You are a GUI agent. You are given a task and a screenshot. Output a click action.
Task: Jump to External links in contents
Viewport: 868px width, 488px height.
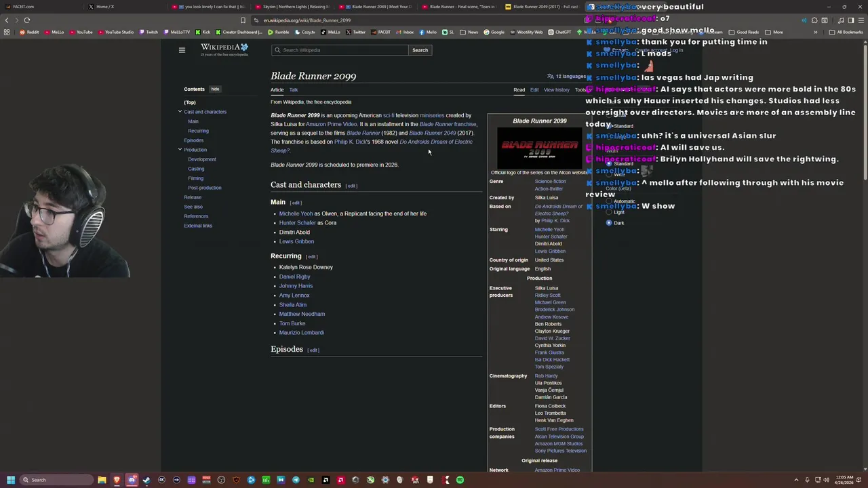point(198,226)
